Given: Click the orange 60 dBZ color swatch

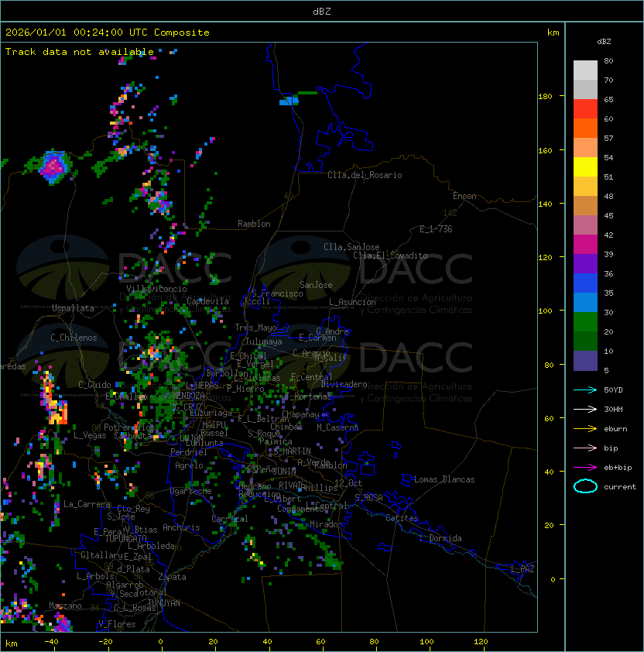Looking at the screenshot, I should coord(585,128).
